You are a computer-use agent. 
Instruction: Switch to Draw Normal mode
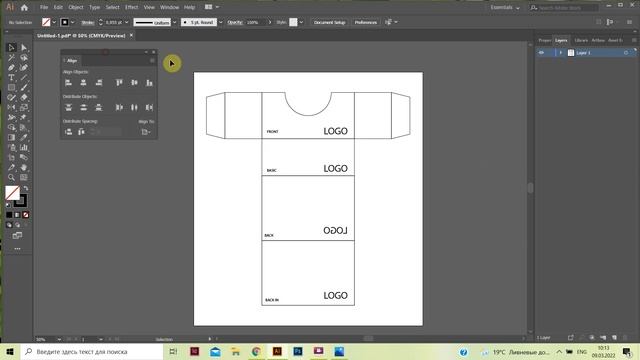pyautogui.click(x=9, y=225)
